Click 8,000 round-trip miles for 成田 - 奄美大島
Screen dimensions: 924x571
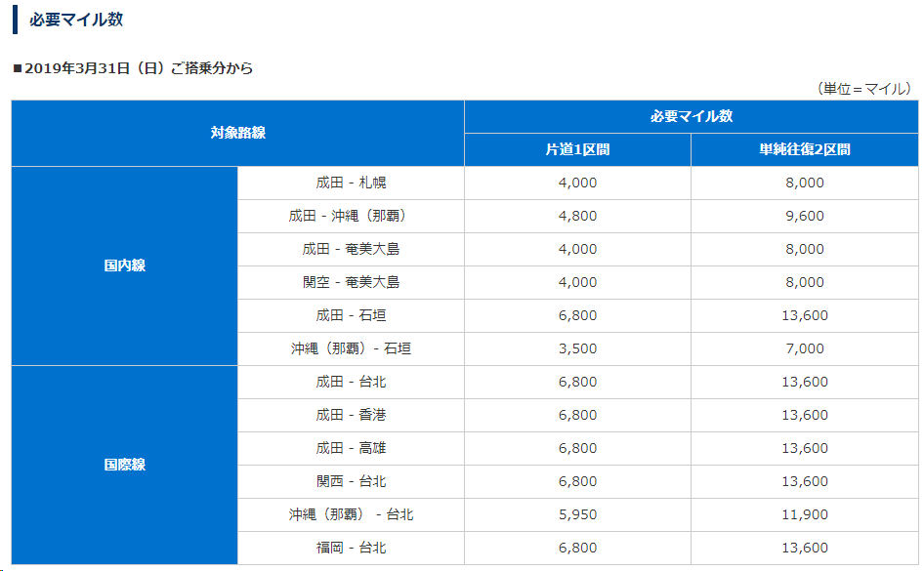click(805, 250)
